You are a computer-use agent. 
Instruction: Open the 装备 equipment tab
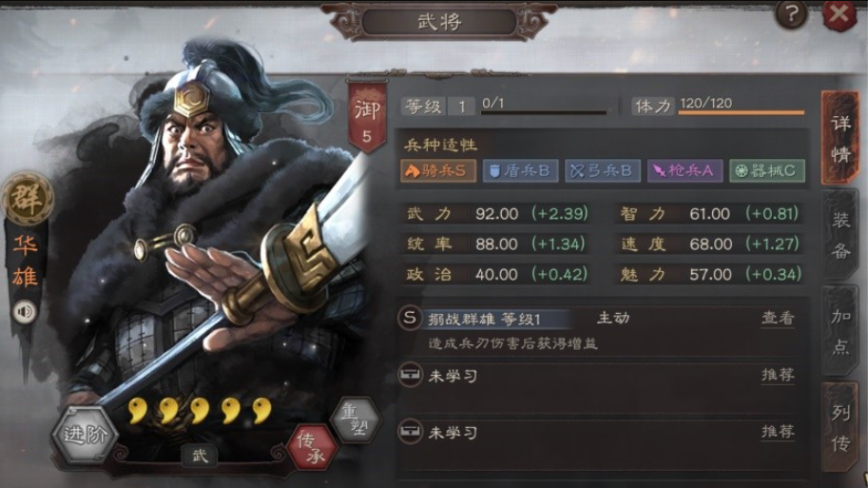(x=839, y=235)
